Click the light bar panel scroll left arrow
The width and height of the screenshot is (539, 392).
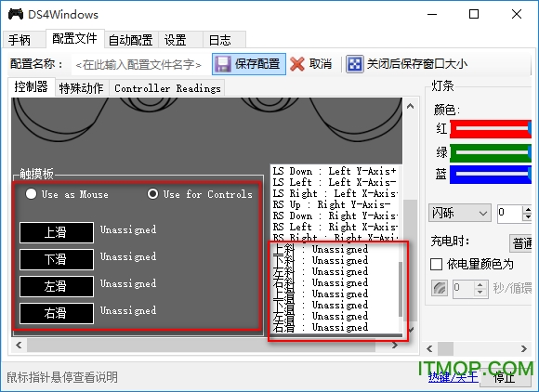pos(429,349)
